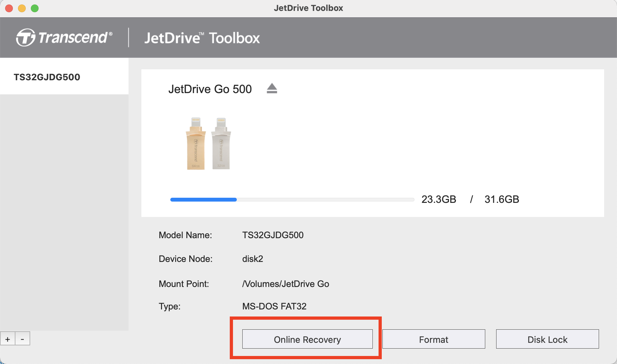
Task: Open Disk Lock
Action: (x=547, y=339)
